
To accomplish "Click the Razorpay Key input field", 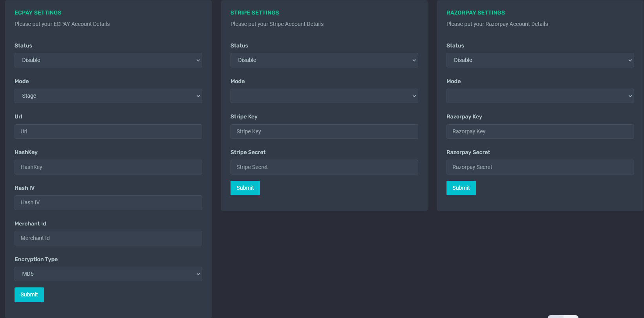I will tap(540, 131).
